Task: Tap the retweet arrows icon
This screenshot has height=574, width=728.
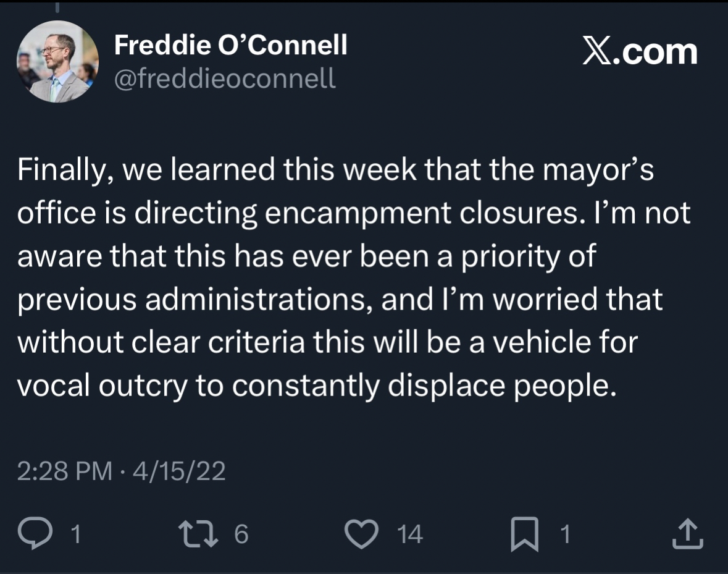Action: click(x=197, y=534)
